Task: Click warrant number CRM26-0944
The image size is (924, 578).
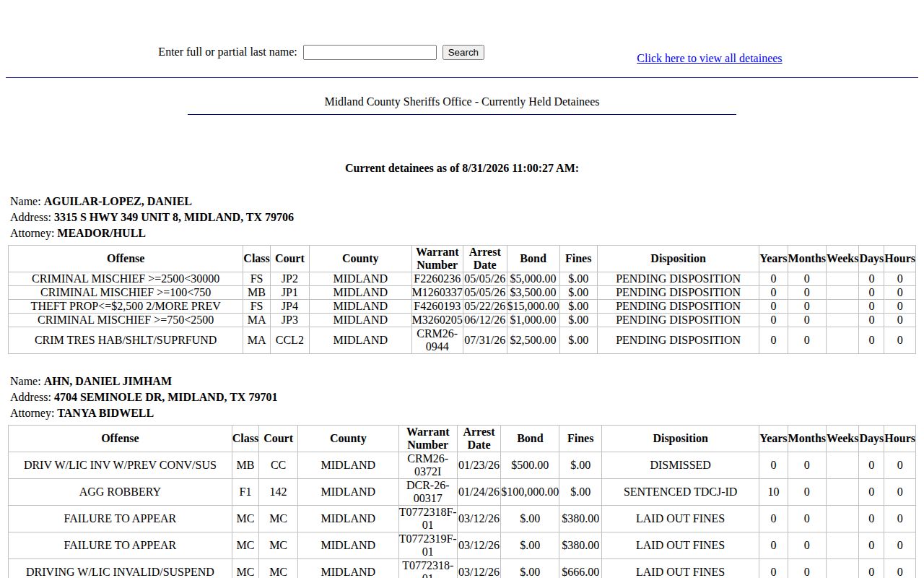Action: [437, 340]
